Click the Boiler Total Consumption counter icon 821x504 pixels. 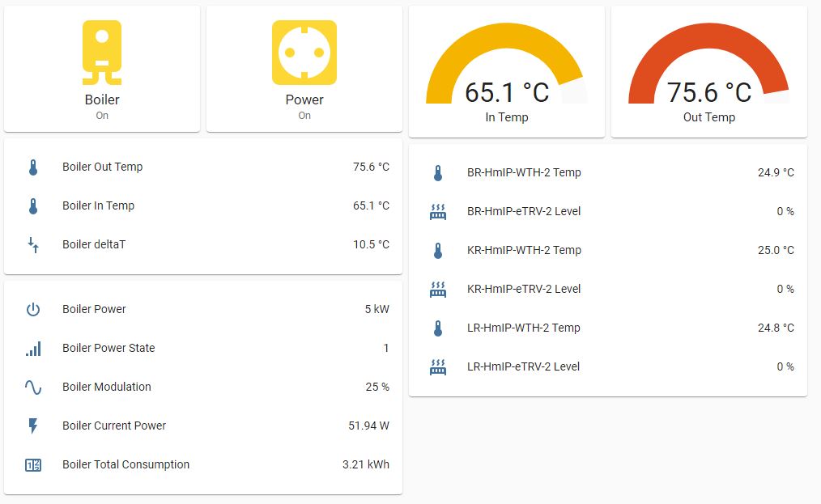click(x=33, y=465)
